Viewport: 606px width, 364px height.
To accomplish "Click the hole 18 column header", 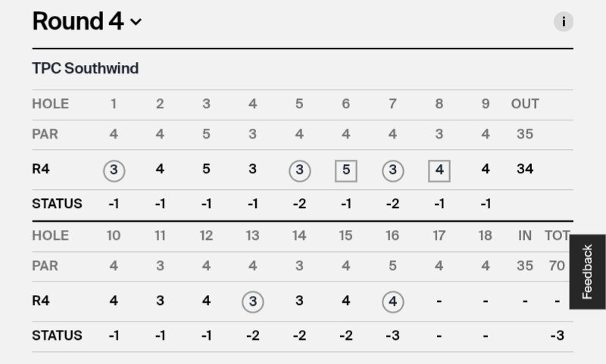I will 486,235.
